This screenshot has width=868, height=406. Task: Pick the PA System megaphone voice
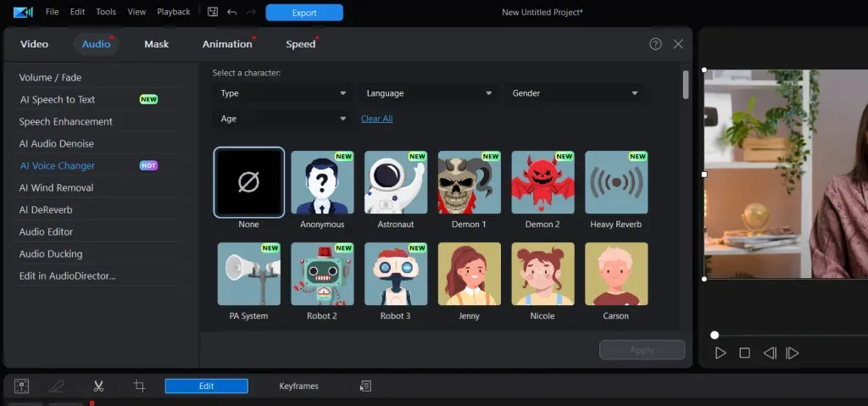249,274
